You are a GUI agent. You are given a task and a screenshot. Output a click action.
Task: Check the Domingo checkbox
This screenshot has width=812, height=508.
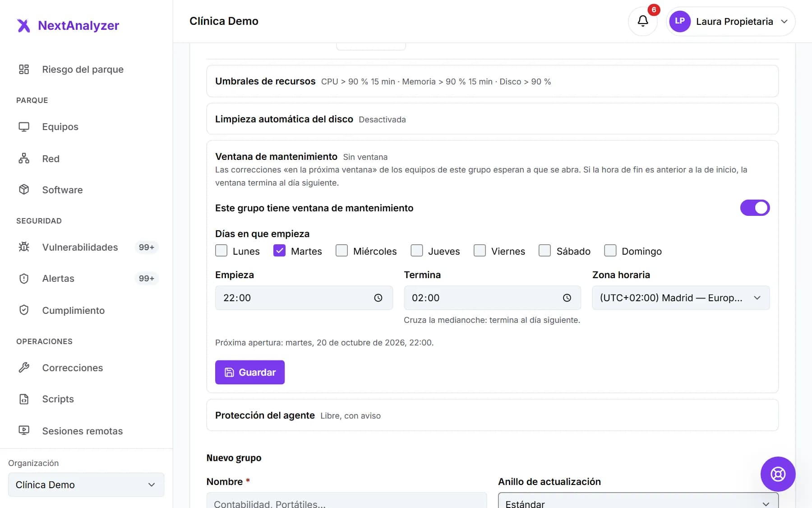coord(610,251)
